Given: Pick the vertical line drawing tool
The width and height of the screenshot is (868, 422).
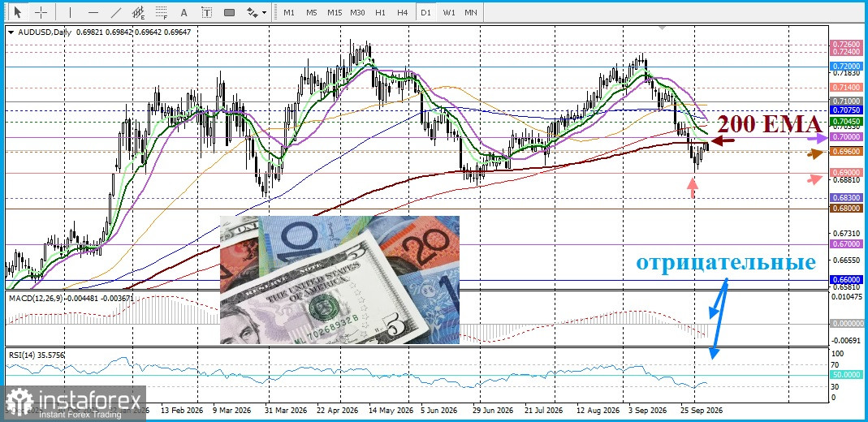Looking at the screenshot, I should pyautogui.click(x=70, y=11).
